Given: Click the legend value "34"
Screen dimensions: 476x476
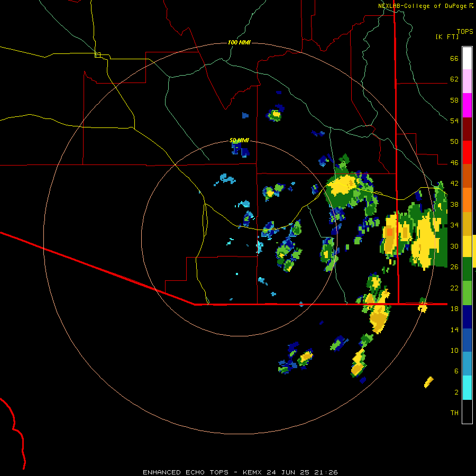Looking at the screenshot, I should (454, 225).
